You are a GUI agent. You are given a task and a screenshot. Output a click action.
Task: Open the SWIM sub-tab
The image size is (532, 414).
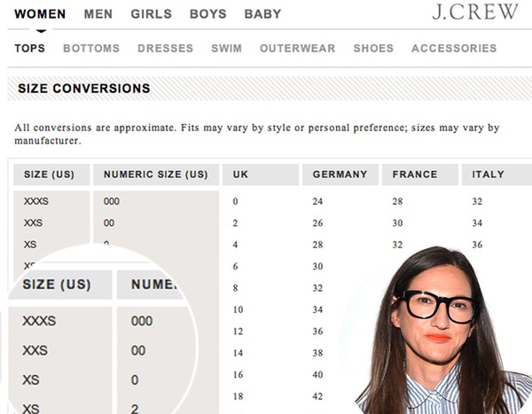coord(227,48)
